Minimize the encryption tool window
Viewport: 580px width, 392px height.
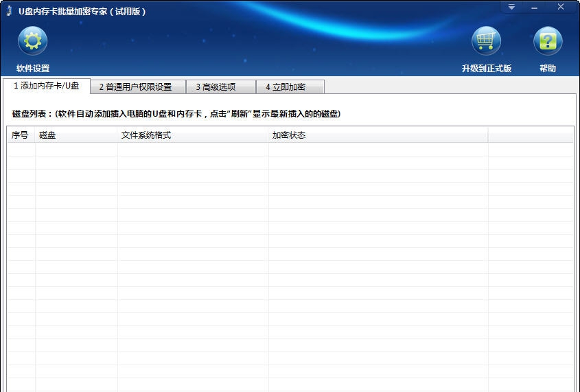535,7
